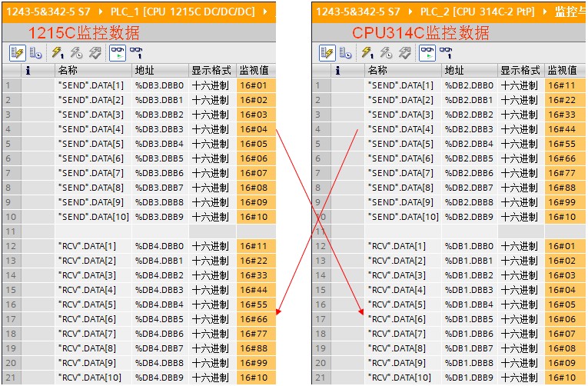Click monitor value 16#88 in 1215C table
The image size is (588, 386).
tap(256, 348)
